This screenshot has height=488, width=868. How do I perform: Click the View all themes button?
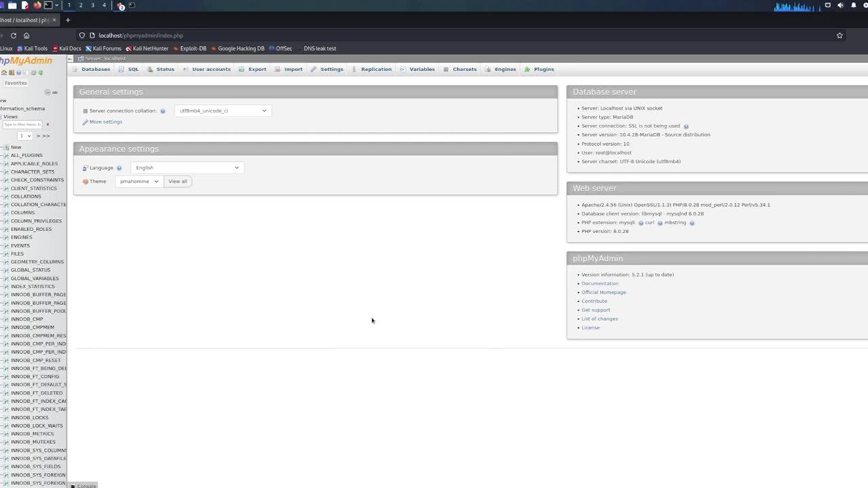tap(178, 182)
